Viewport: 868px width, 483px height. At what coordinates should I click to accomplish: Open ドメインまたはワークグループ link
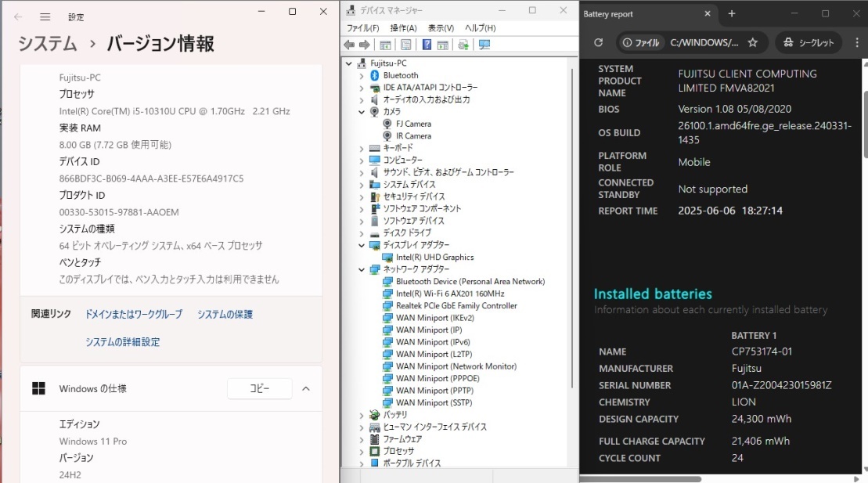tap(133, 314)
